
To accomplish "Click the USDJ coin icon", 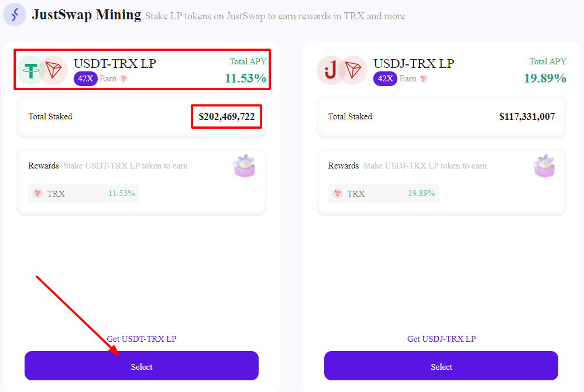I will pyautogui.click(x=330, y=71).
